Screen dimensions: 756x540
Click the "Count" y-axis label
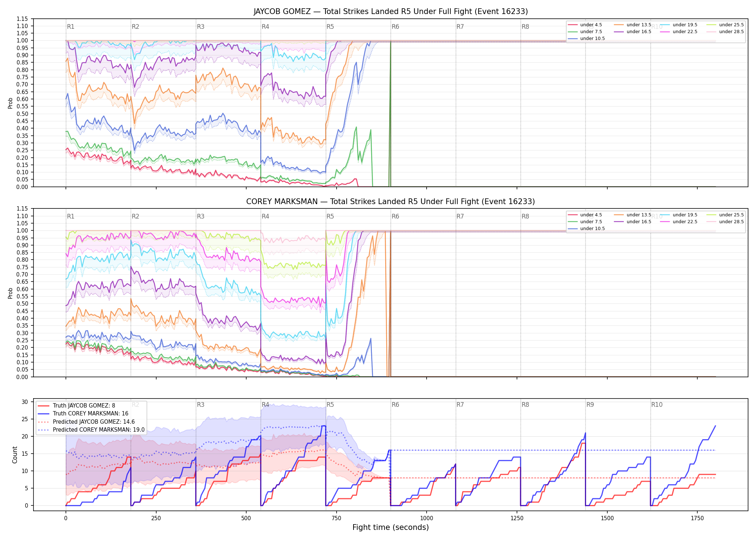click(x=15, y=455)
